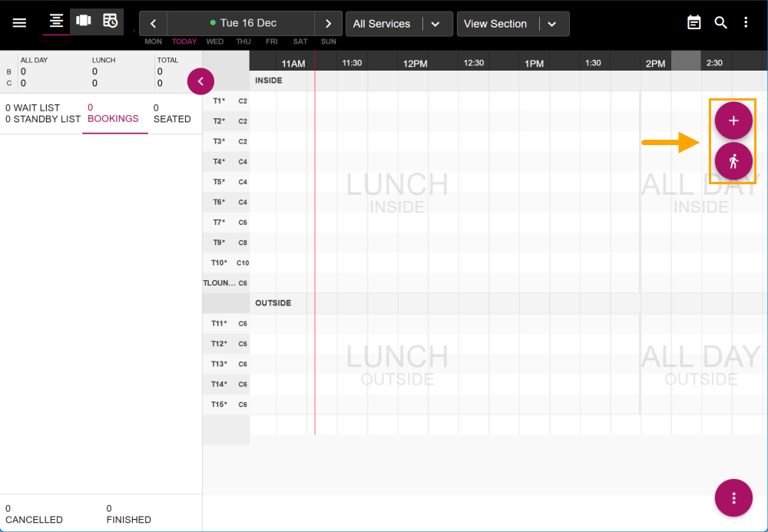
Task: Go to previous day arrow
Action: click(154, 24)
